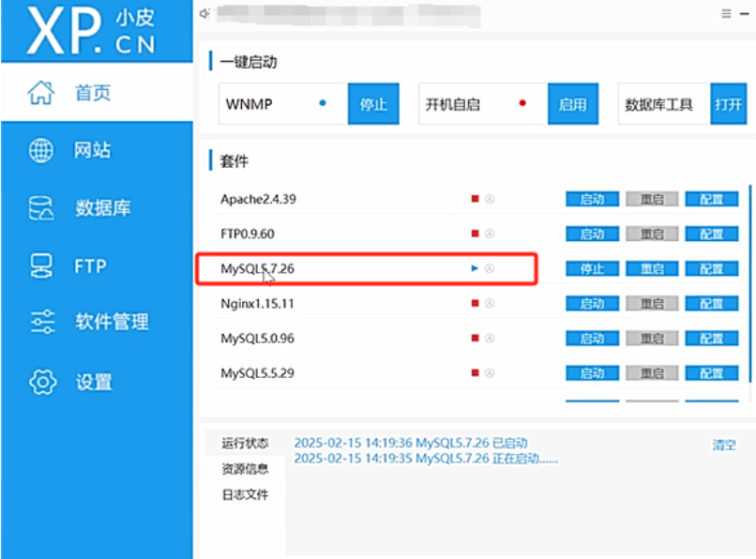Click the sliders software management icon
Image resolution: width=756 pixels, height=559 pixels.
[42, 322]
